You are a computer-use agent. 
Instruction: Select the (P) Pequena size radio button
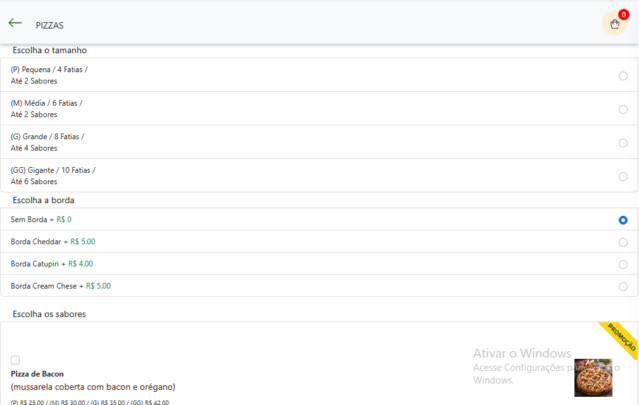click(623, 75)
